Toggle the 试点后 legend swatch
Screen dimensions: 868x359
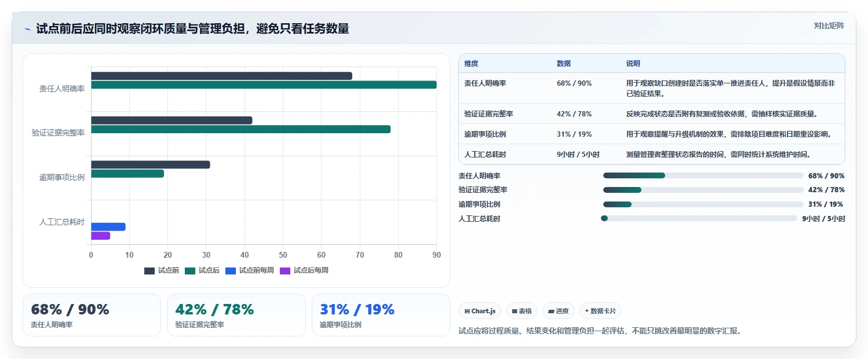[x=190, y=270]
